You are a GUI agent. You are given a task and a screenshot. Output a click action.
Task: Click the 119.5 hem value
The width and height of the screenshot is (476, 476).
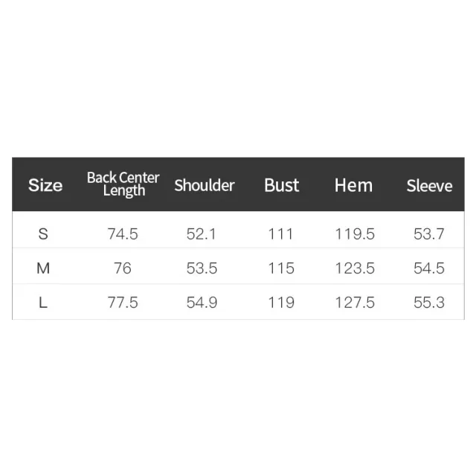tap(355, 234)
